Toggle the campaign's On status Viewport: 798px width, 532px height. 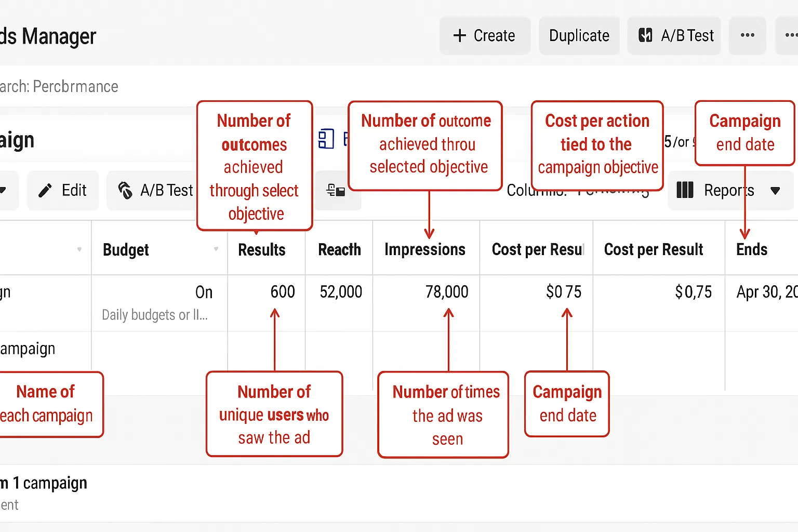click(x=204, y=292)
